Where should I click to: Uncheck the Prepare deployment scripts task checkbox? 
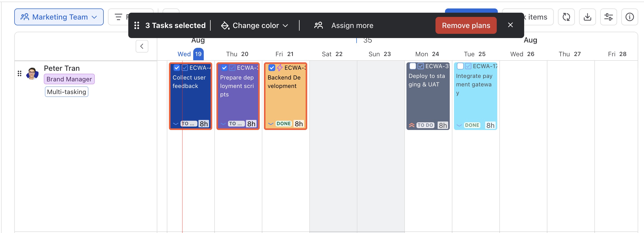(224, 68)
